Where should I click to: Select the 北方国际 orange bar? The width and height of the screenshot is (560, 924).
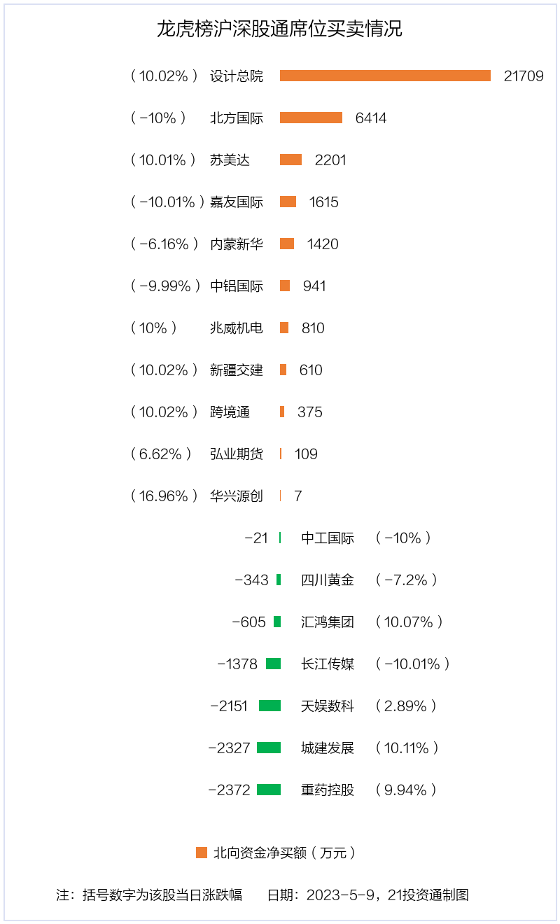tap(311, 118)
